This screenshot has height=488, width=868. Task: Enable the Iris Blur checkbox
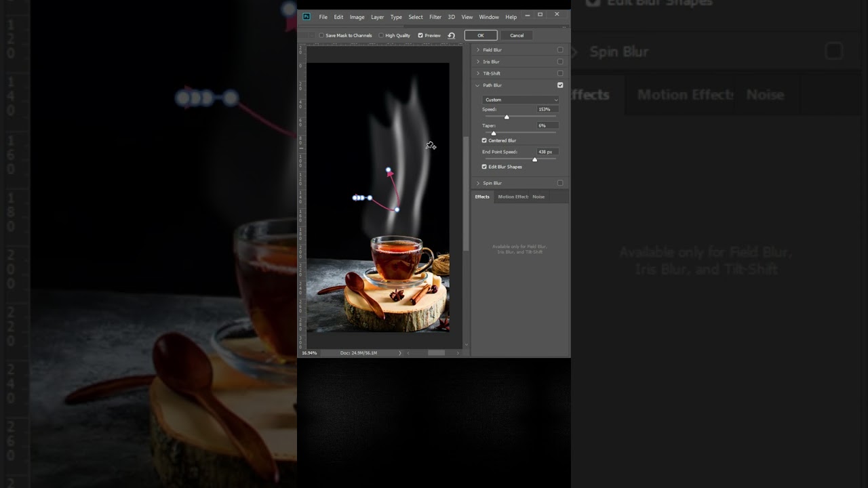click(560, 62)
